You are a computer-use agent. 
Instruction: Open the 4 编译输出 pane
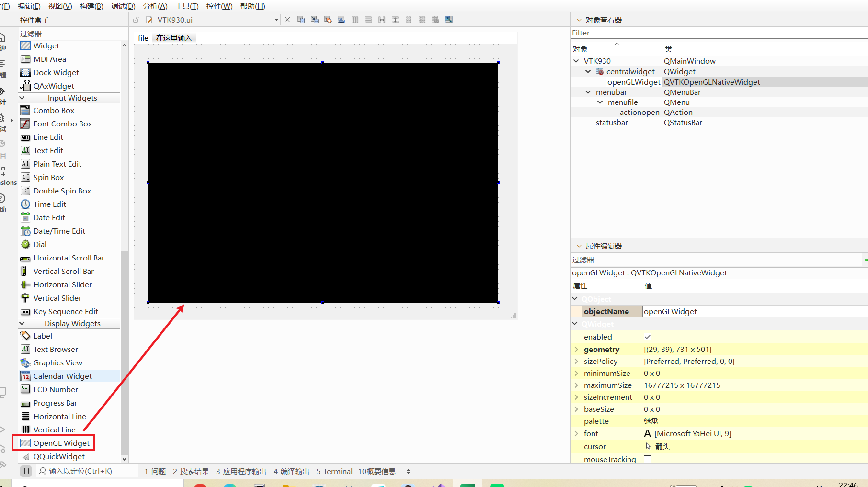[291, 471]
